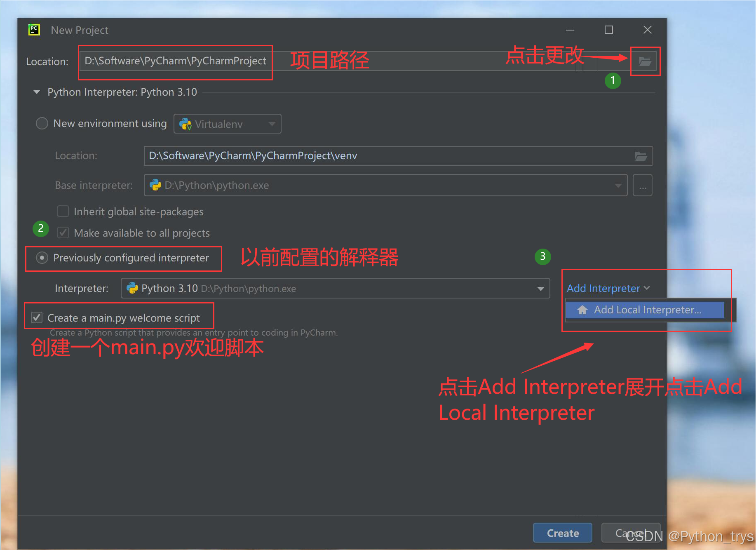Click the venv Location path field
The width and height of the screenshot is (756, 550).
coord(398,156)
